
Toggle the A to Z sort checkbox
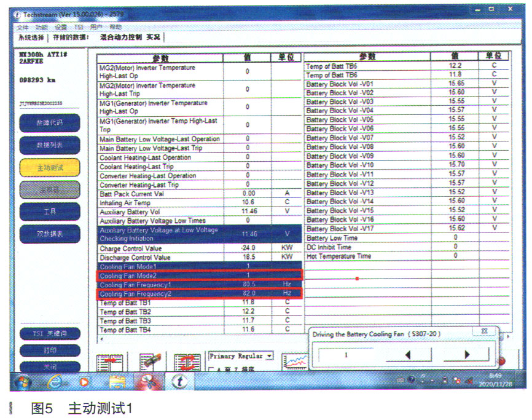point(211,370)
